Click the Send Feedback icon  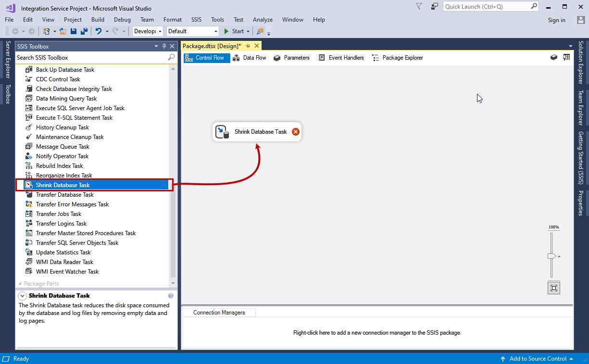pyautogui.click(x=435, y=6)
